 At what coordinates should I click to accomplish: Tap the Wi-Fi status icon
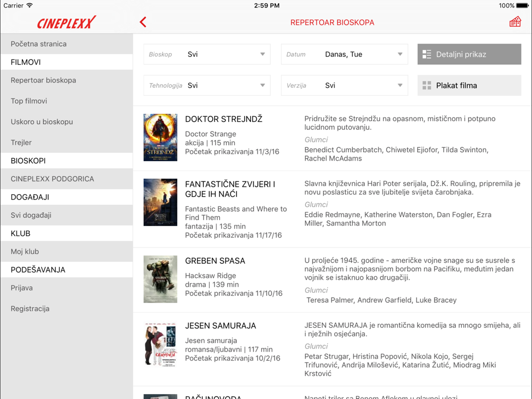click(30, 5)
